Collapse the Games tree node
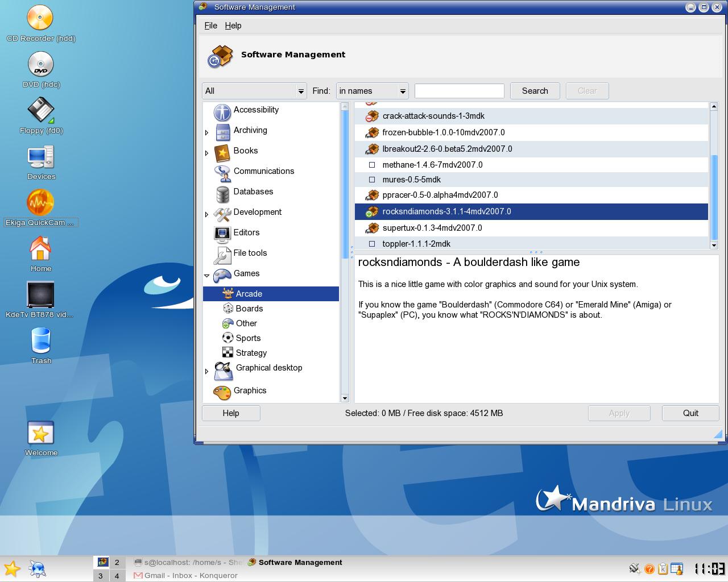 [207, 276]
